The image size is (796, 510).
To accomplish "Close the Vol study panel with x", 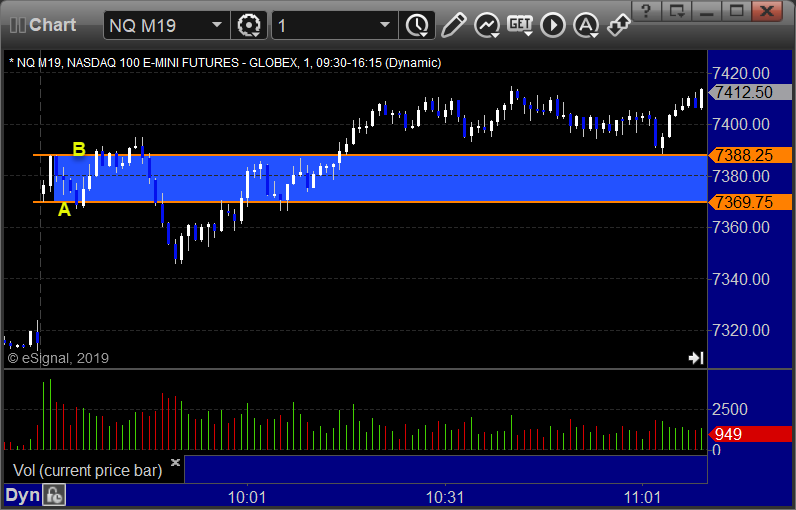I will click(176, 462).
